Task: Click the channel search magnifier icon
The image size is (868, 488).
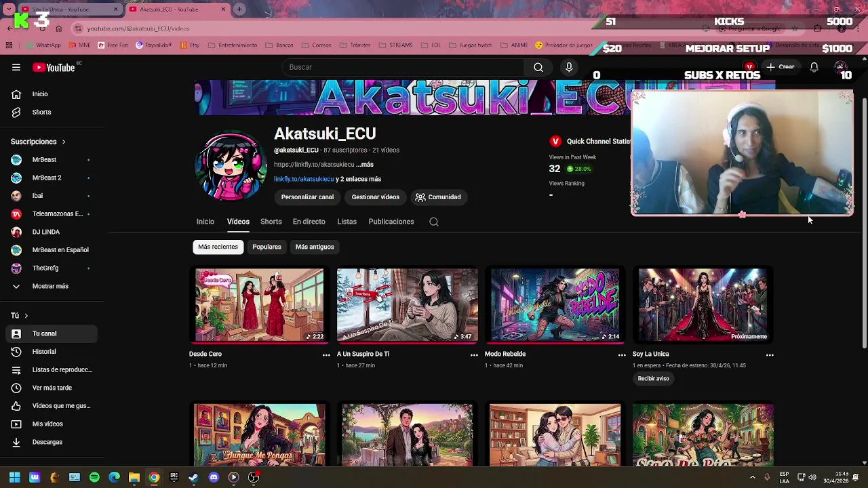Action: pyautogui.click(x=434, y=222)
